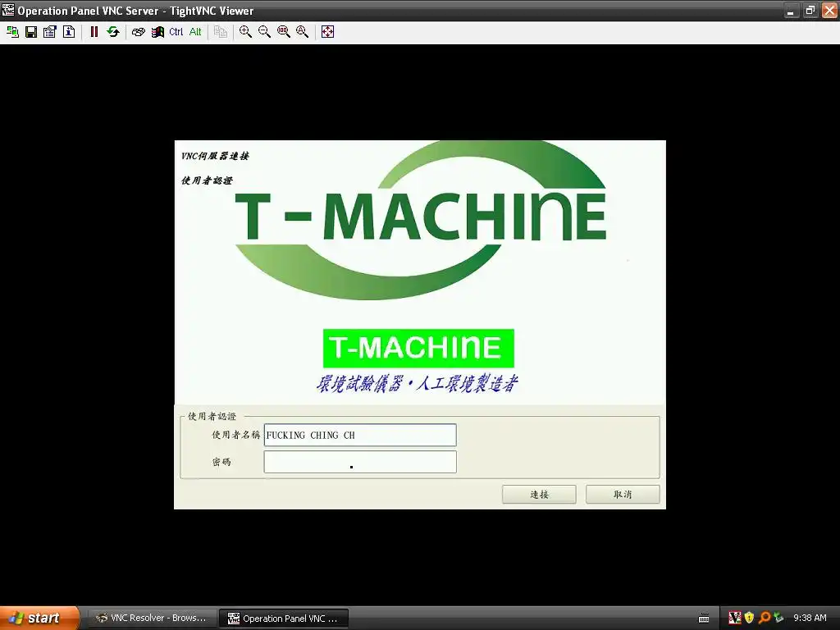Open the VNC tray icon
The image size is (840, 630).
pos(735,618)
